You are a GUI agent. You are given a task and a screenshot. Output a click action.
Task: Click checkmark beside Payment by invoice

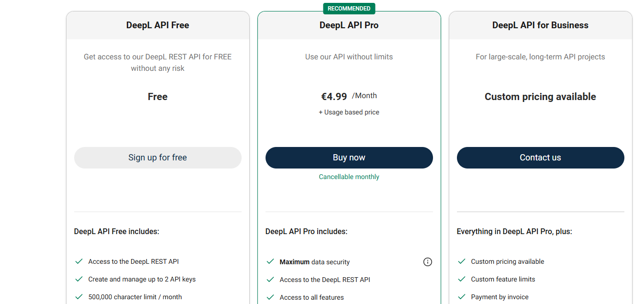[462, 297]
